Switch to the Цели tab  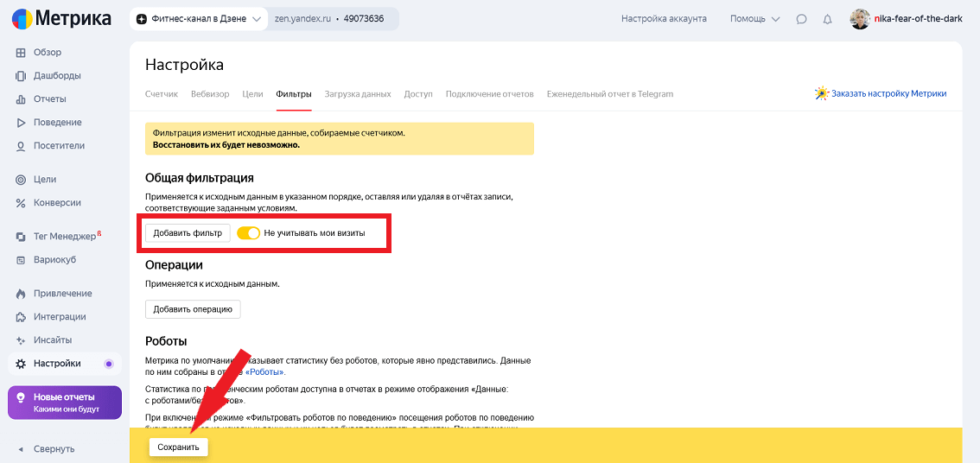(252, 94)
